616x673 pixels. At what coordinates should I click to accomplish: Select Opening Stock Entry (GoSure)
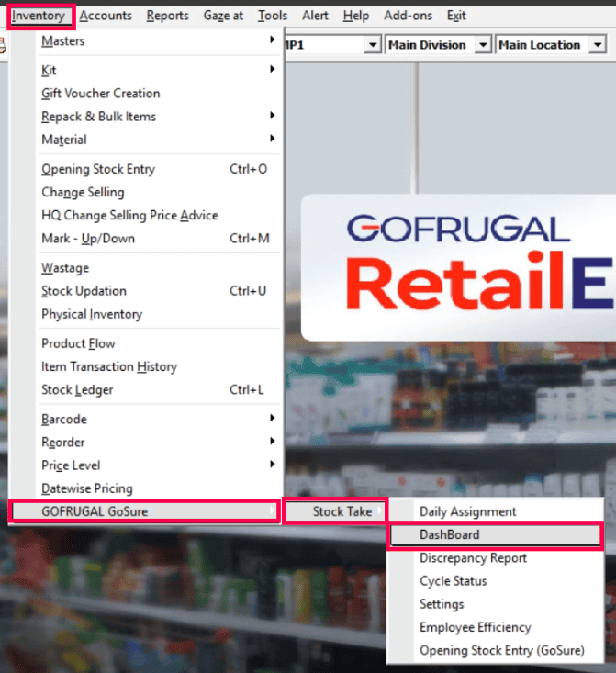[x=496, y=651]
